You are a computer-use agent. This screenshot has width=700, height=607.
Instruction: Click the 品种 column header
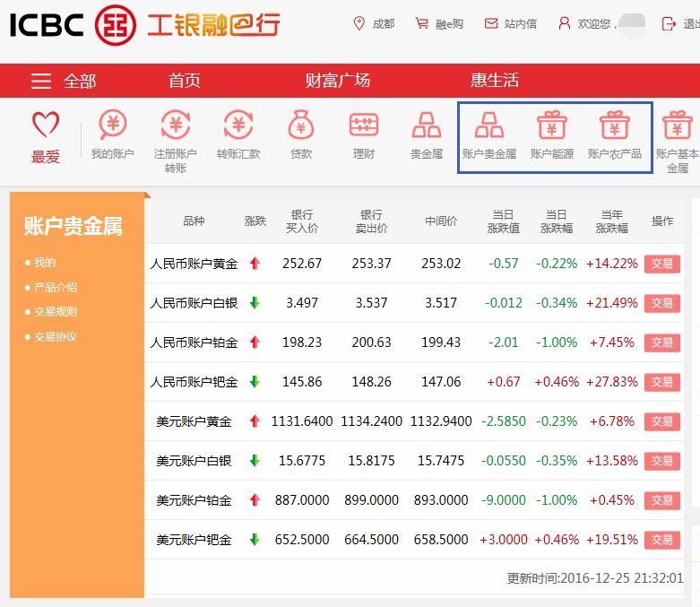point(194,221)
